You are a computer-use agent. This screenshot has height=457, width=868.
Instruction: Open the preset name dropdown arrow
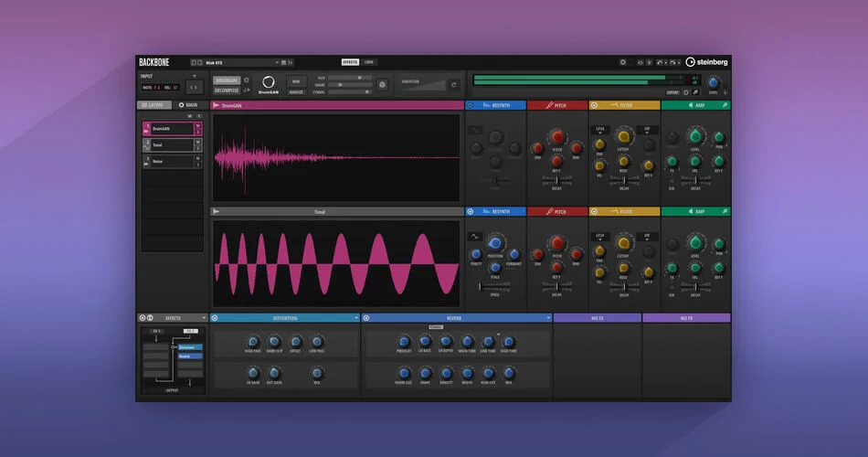click(x=276, y=62)
